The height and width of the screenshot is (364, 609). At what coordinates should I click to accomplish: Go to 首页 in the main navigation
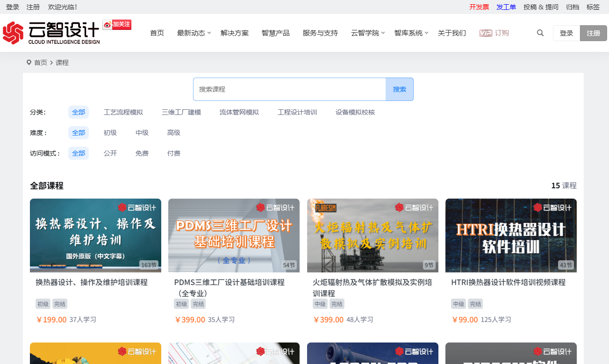click(x=157, y=33)
